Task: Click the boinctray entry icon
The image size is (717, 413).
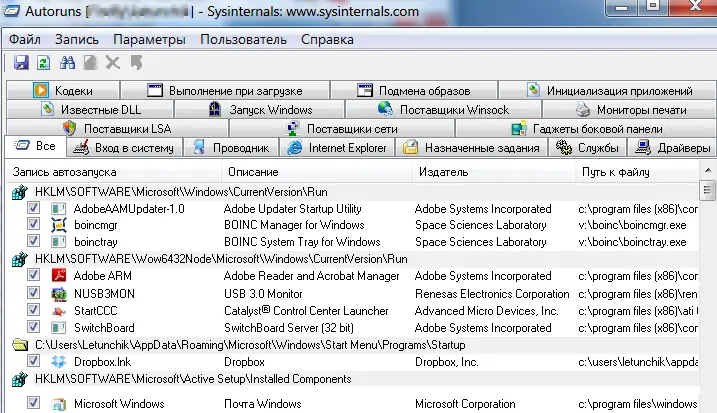Action: (x=59, y=241)
